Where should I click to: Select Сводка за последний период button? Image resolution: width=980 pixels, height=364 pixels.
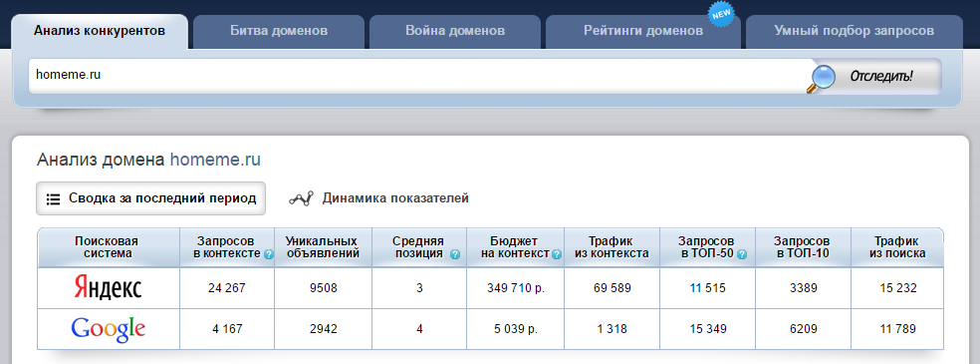[x=150, y=198]
